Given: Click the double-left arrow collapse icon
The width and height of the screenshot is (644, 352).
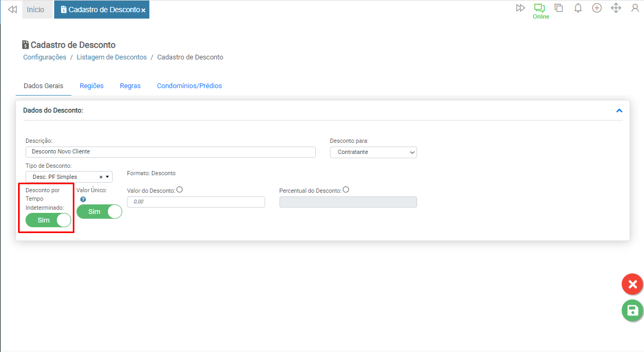Looking at the screenshot, I should [12, 9].
